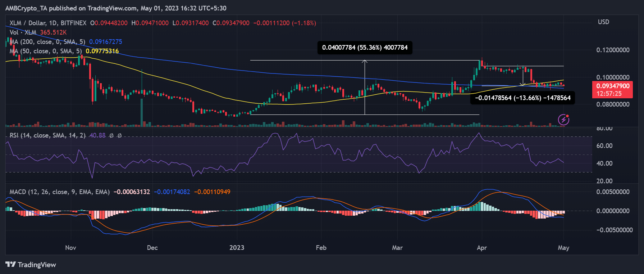Click the Dec label on the time axis
Image resolution: width=644 pixels, height=274 pixels.
pos(152,248)
